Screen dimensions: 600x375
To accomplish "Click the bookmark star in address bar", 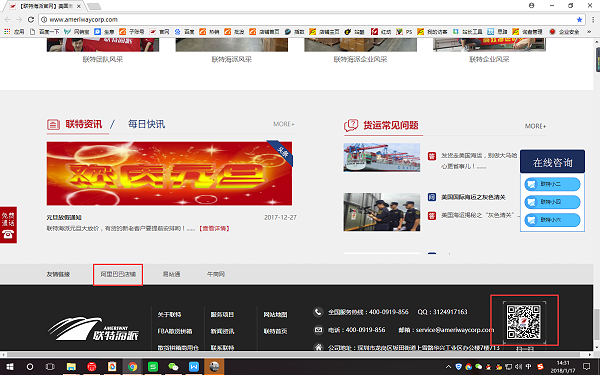I will pyautogui.click(x=579, y=20).
